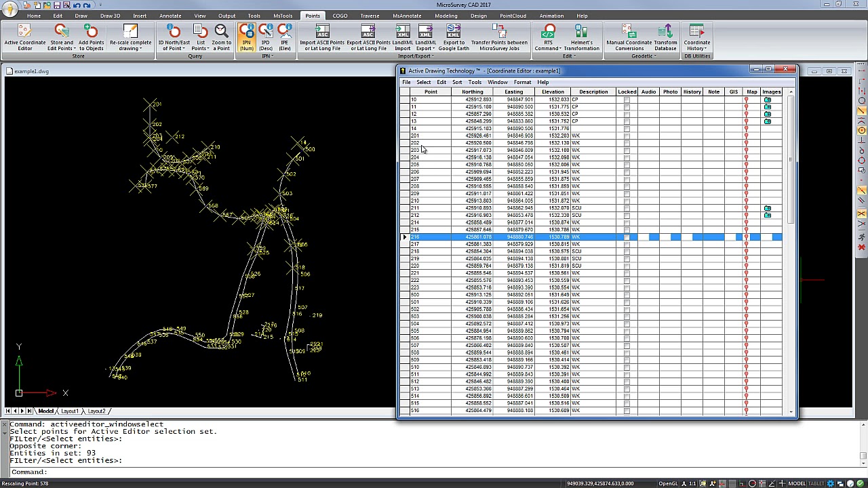The image size is (868, 488).
Task: Choose ID North/East of Point tool
Action: click(x=174, y=37)
